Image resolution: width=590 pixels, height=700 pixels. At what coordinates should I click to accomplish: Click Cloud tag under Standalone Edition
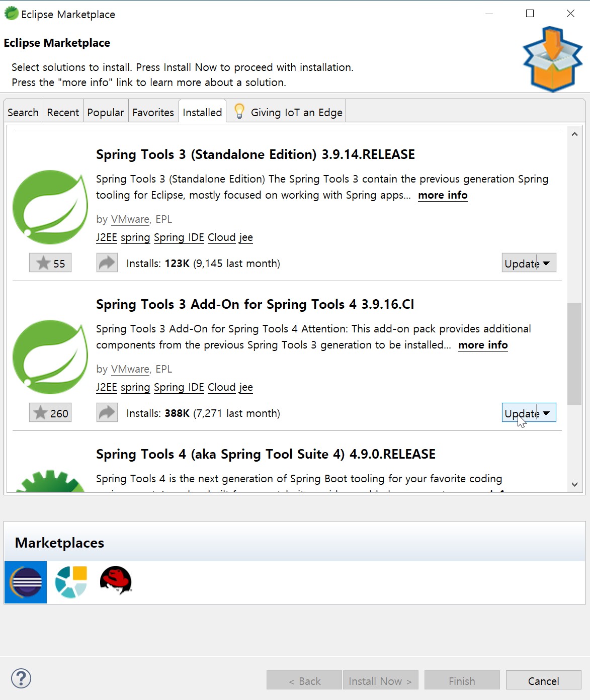(x=222, y=237)
